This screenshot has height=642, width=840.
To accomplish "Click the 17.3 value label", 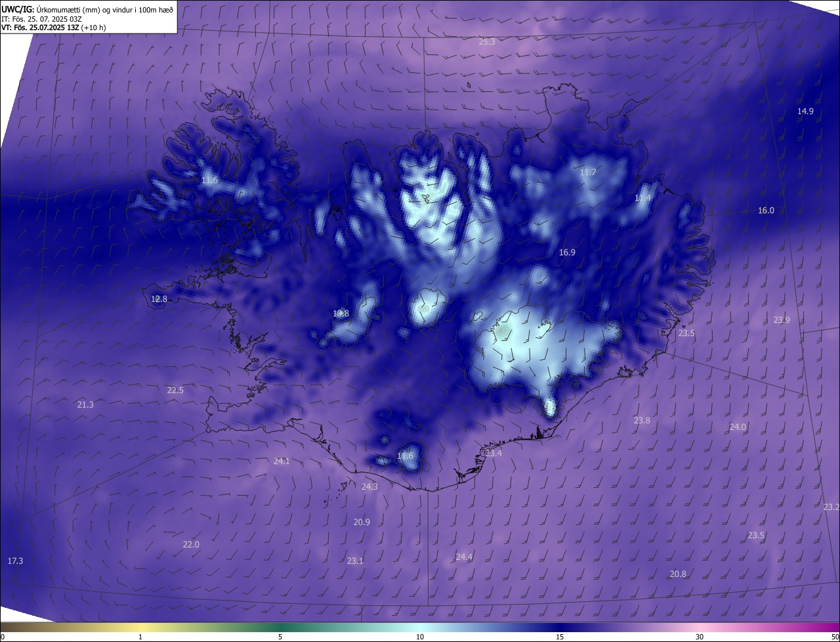I will pos(15,561).
